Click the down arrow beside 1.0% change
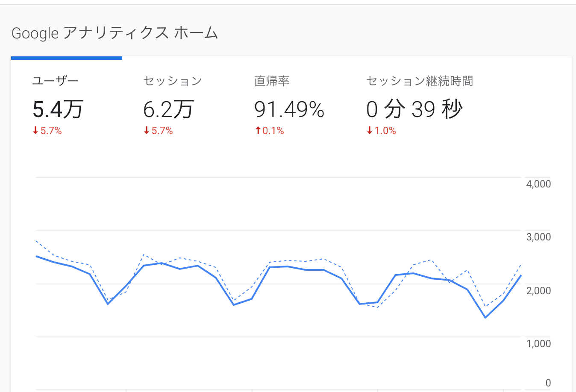The height and width of the screenshot is (392, 576). coord(370,131)
